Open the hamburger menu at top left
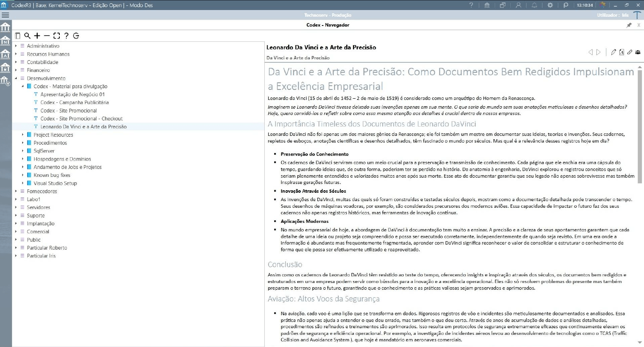Screen dimensions: 644x347 point(5,15)
